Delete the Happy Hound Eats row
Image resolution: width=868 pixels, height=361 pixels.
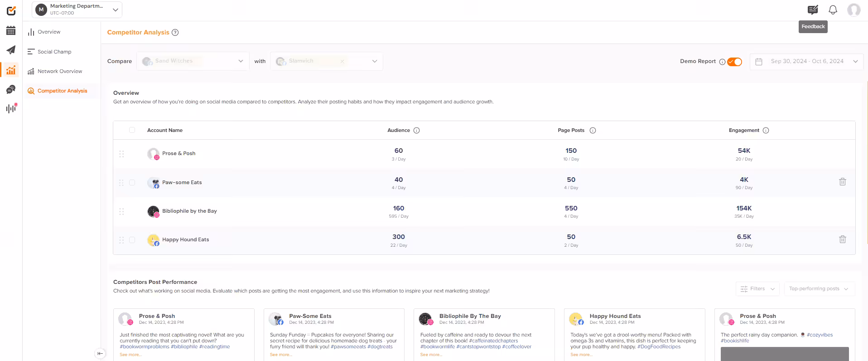click(x=842, y=239)
